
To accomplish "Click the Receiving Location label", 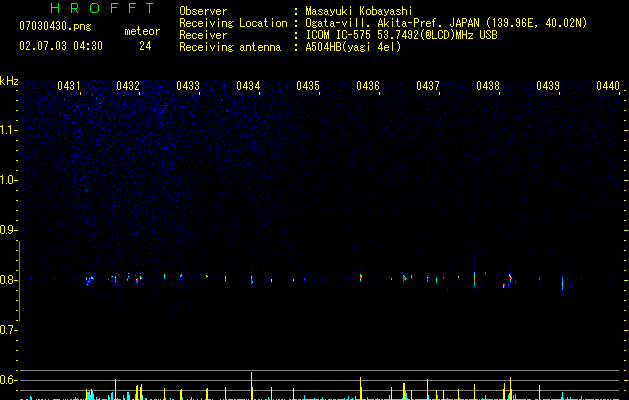I will click(233, 23).
